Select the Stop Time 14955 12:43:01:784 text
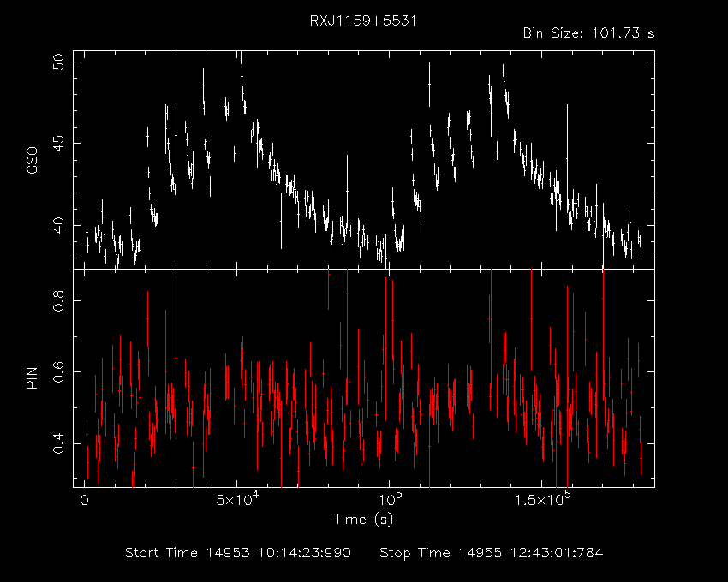This screenshot has height=582, width=728. [492, 553]
